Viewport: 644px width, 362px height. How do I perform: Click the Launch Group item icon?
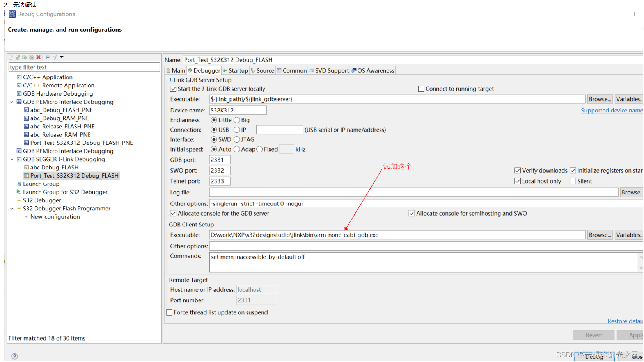(19, 184)
